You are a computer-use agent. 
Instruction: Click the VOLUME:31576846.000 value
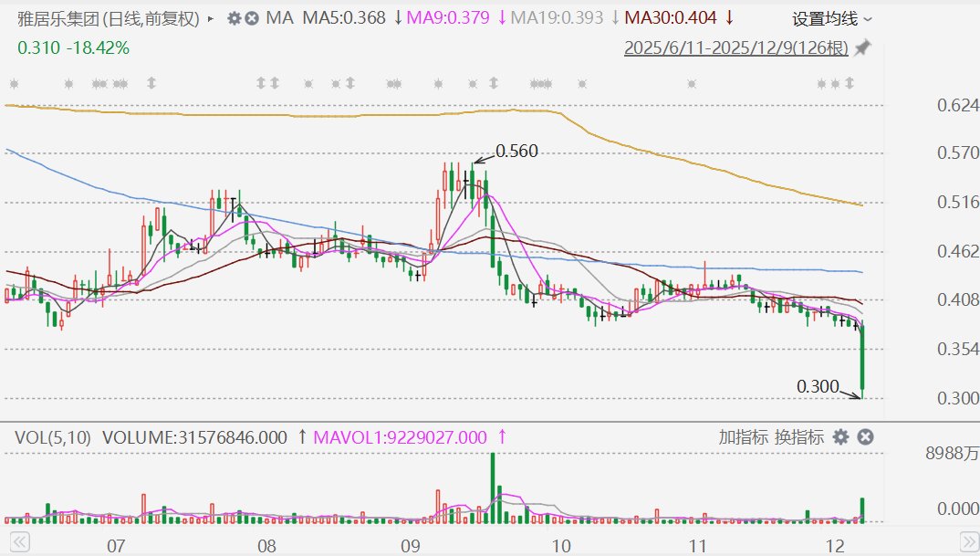[x=194, y=436]
